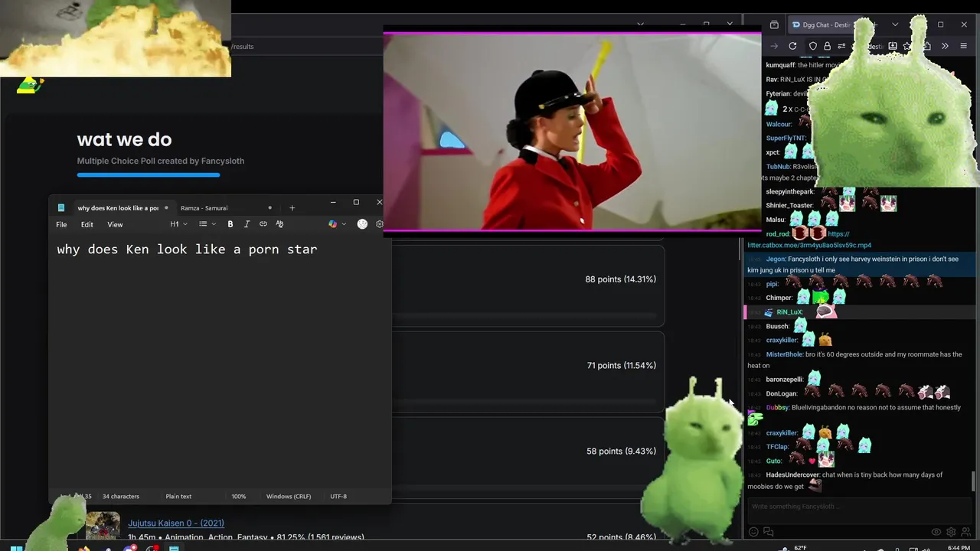The width and height of the screenshot is (980, 551).
Task: Click the Notepad app icon in title bar
Action: 61,208
